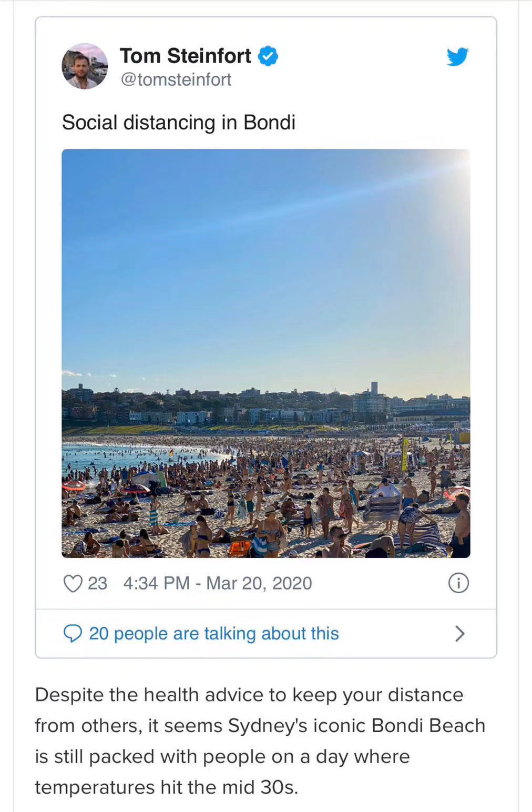Screen dimensions: 532x812
Task: Open "20 people are talking about this"
Action: (213, 634)
